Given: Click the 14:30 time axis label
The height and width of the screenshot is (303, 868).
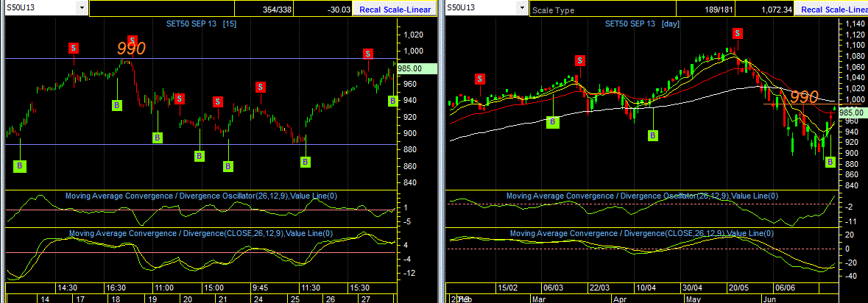Looking at the screenshot, I should (67, 288).
